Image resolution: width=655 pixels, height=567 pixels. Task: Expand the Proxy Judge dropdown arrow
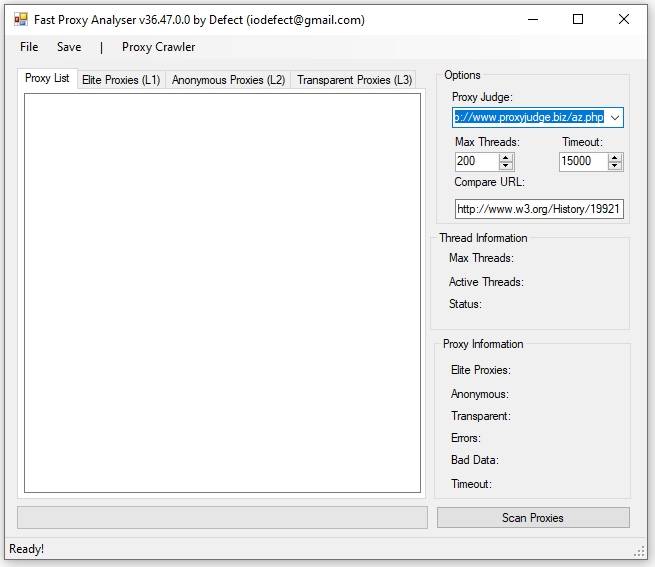pyautogui.click(x=615, y=117)
